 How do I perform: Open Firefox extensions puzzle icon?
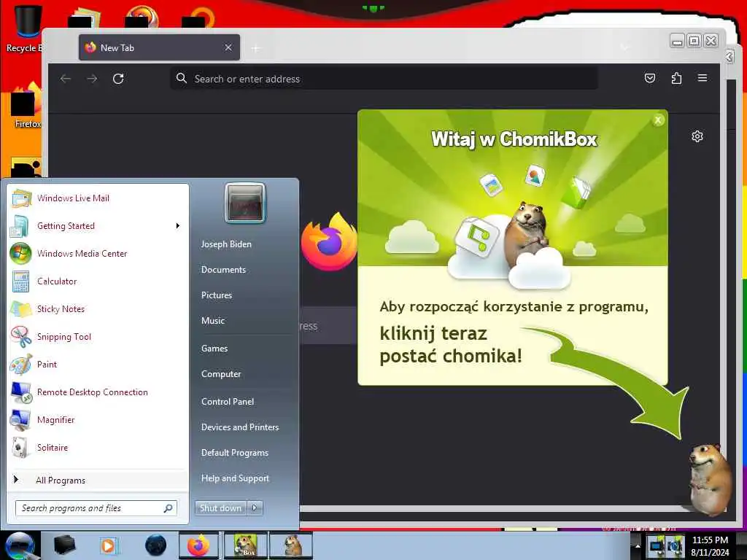(676, 78)
